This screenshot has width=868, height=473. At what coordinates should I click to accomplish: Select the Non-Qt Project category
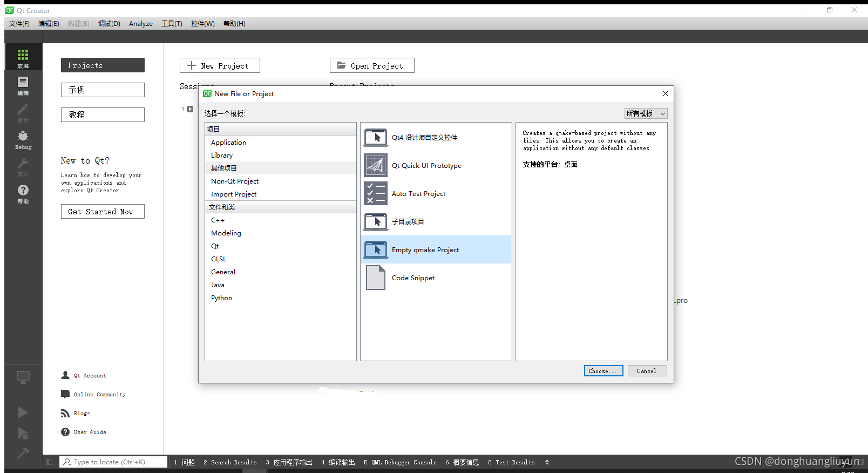[281, 181]
